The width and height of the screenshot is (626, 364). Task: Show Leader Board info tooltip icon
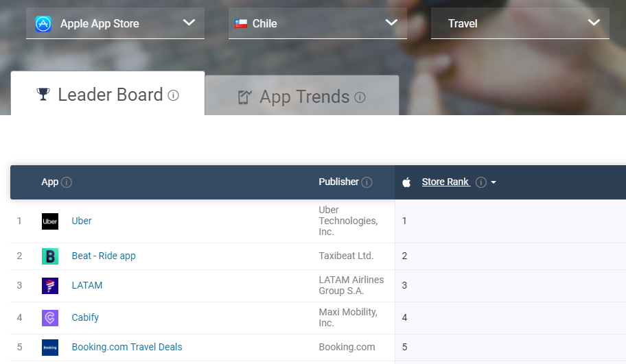pos(173,95)
